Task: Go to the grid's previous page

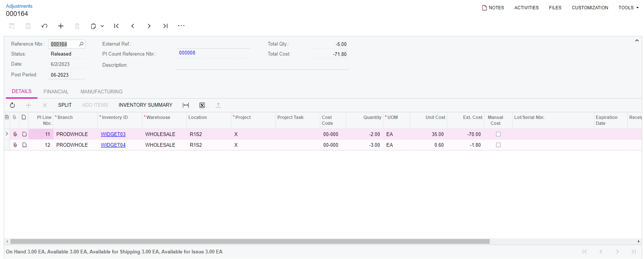Action: click(x=601, y=252)
